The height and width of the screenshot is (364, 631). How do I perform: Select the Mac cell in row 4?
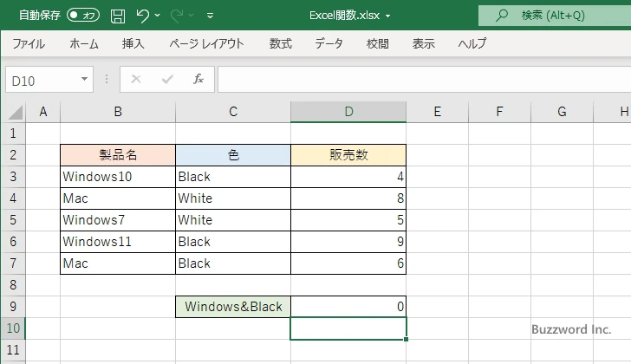click(118, 198)
